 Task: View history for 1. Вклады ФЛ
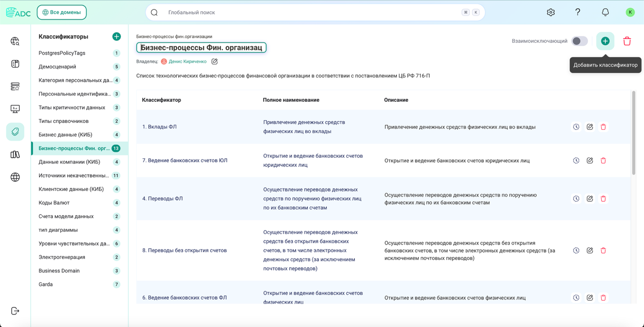576,127
